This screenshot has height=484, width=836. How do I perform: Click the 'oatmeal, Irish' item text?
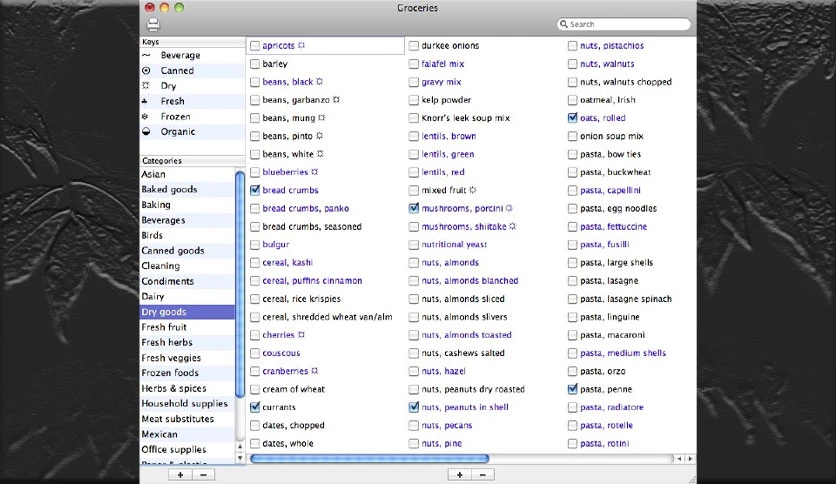pyautogui.click(x=608, y=100)
